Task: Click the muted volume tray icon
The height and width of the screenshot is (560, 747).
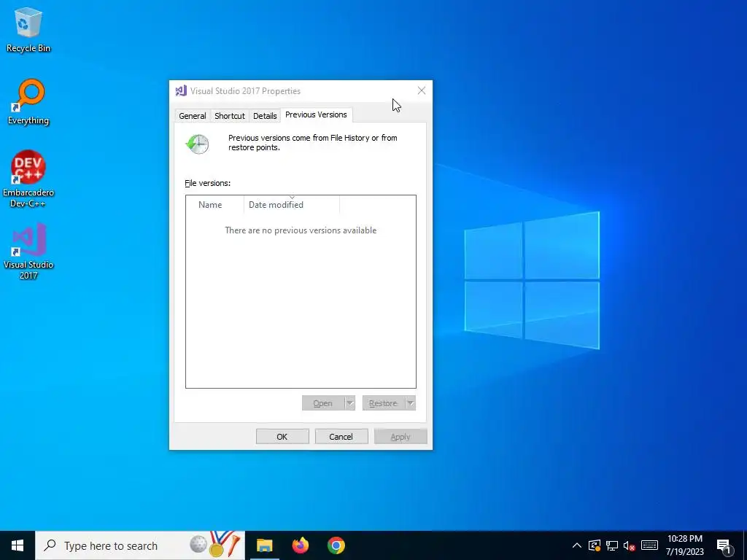Action: click(630, 545)
